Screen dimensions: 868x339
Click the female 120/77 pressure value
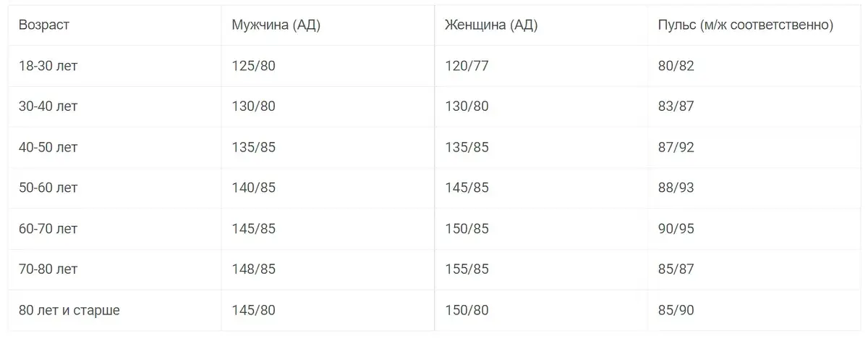[467, 66]
